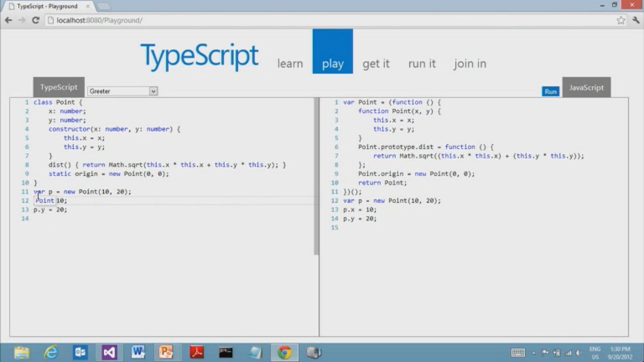Open File Explorer from taskbar

click(22, 353)
